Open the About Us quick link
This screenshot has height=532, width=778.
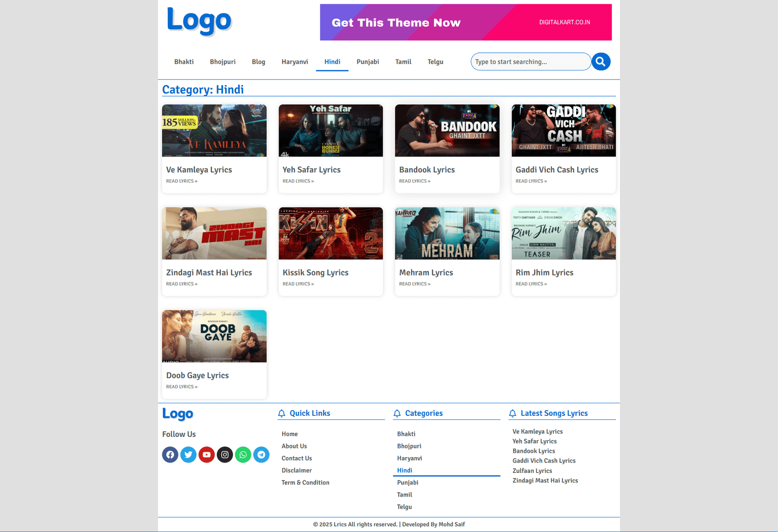pyautogui.click(x=294, y=446)
